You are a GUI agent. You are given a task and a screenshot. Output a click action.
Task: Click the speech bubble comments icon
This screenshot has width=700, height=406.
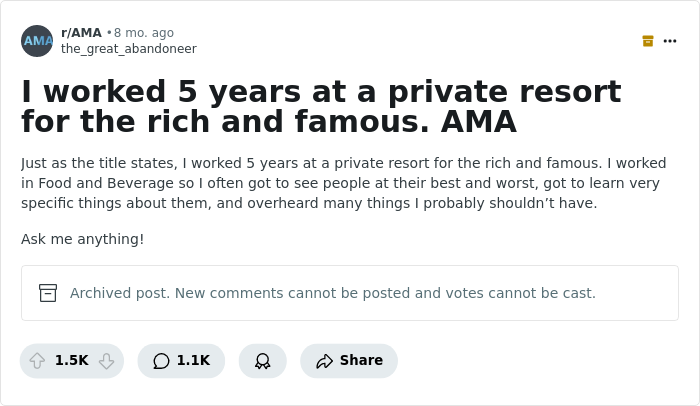pyautogui.click(x=161, y=361)
